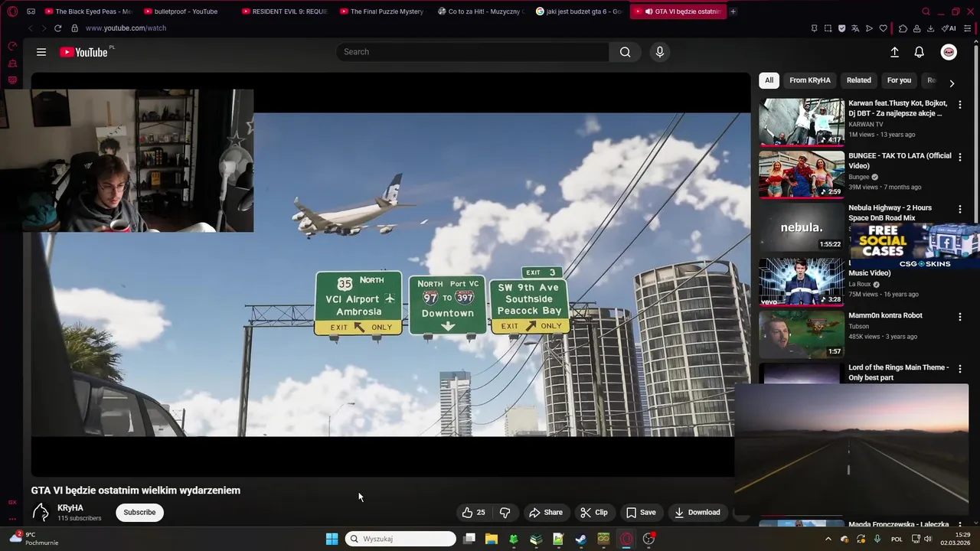Open the account avatar menu
This screenshot has width=980, height=551.
949,52
